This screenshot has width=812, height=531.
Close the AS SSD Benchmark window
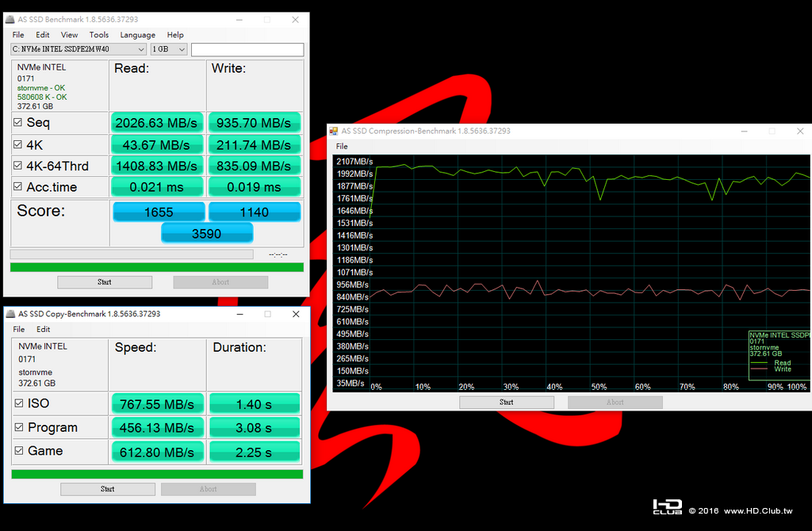(295, 20)
